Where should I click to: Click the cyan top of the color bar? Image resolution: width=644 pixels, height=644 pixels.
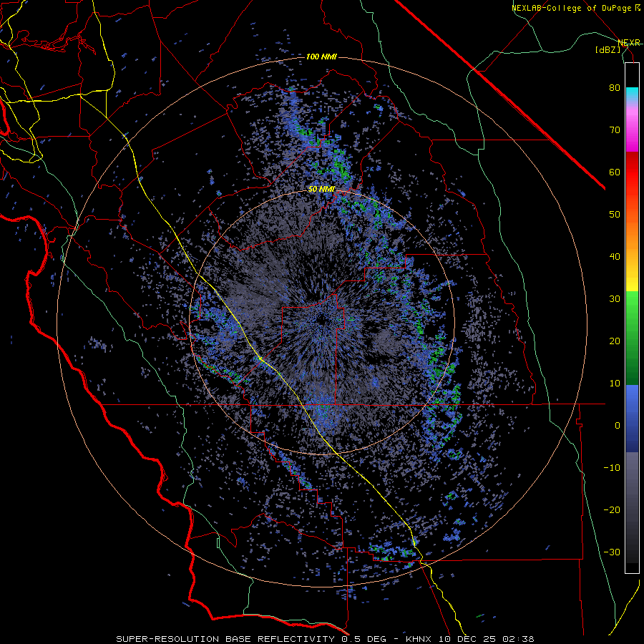point(632,93)
